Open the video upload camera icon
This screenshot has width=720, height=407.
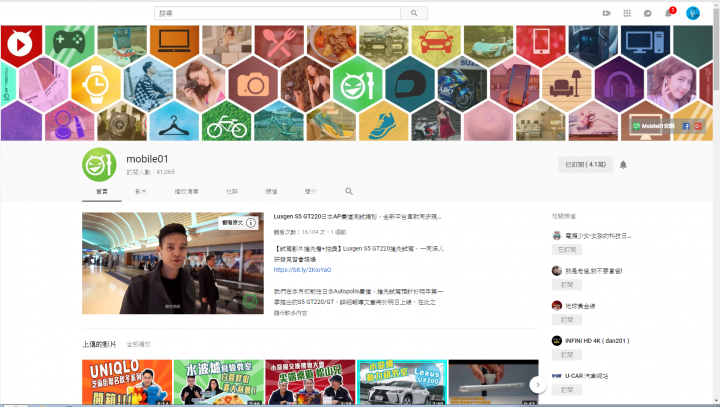point(607,13)
